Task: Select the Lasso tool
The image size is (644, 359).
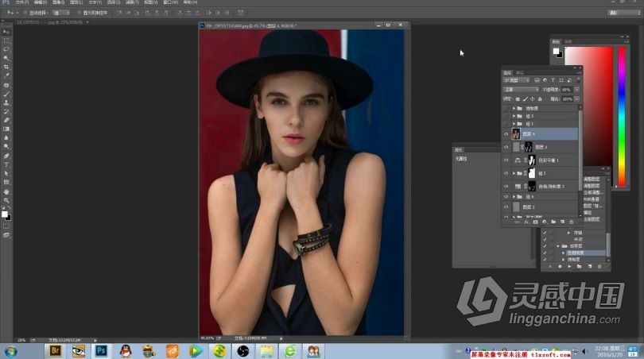Action: 6,50
